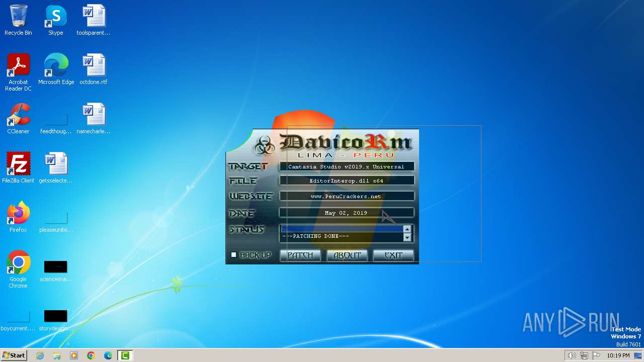Click the network tray icon

tap(584, 355)
